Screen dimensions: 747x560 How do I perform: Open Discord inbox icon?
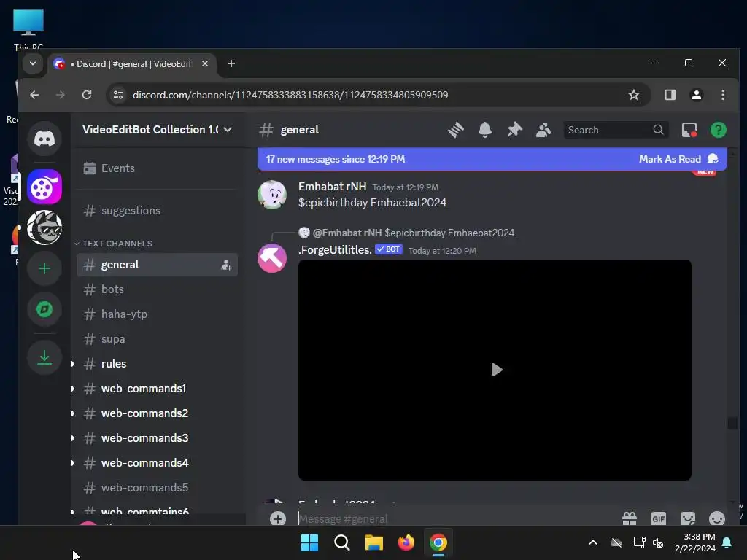pos(689,130)
